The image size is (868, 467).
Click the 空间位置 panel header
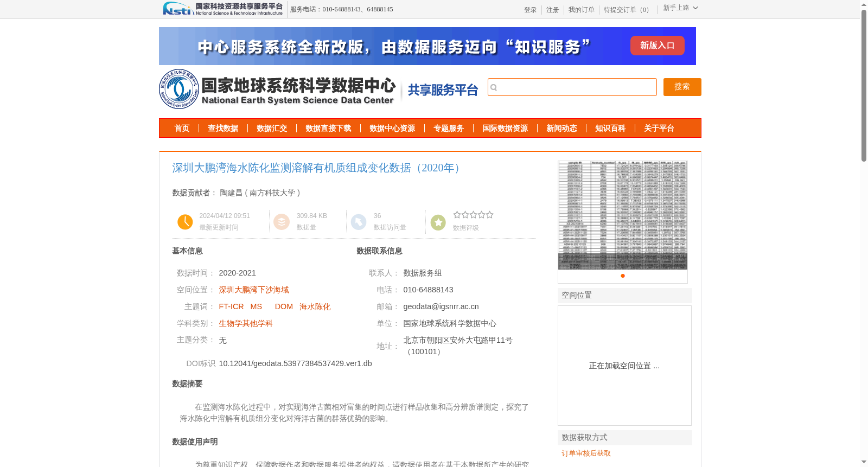(625, 296)
